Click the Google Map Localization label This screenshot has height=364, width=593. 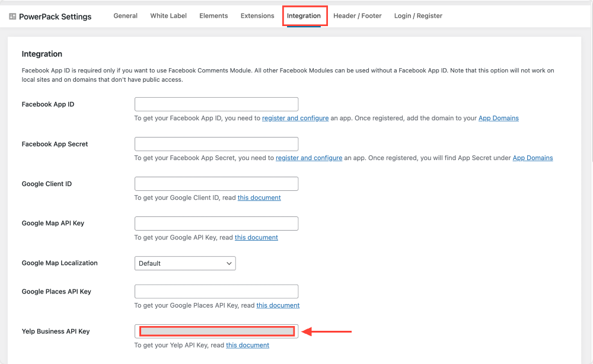tap(60, 263)
